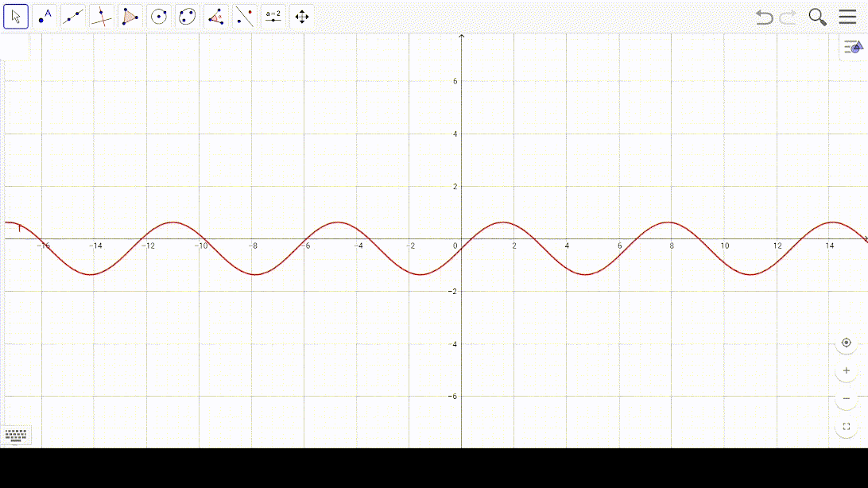
Task: Open the search magnifier
Action: (x=817, y=17)
